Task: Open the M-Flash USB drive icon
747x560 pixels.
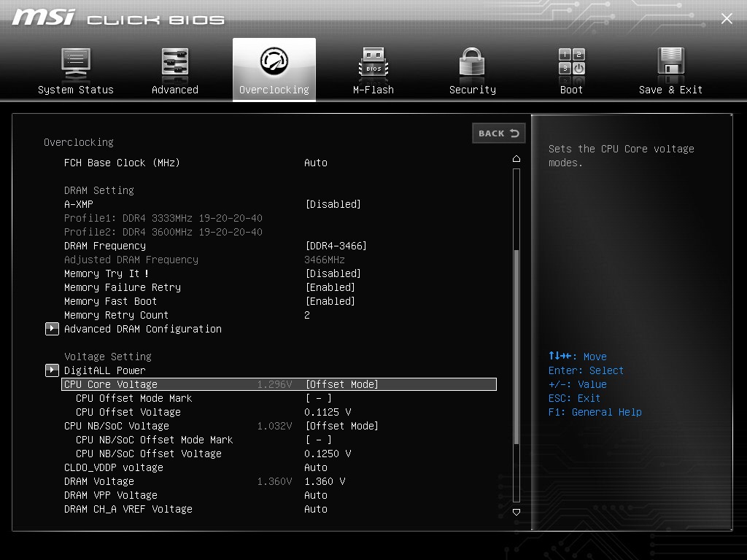Action: click(373, 63)
